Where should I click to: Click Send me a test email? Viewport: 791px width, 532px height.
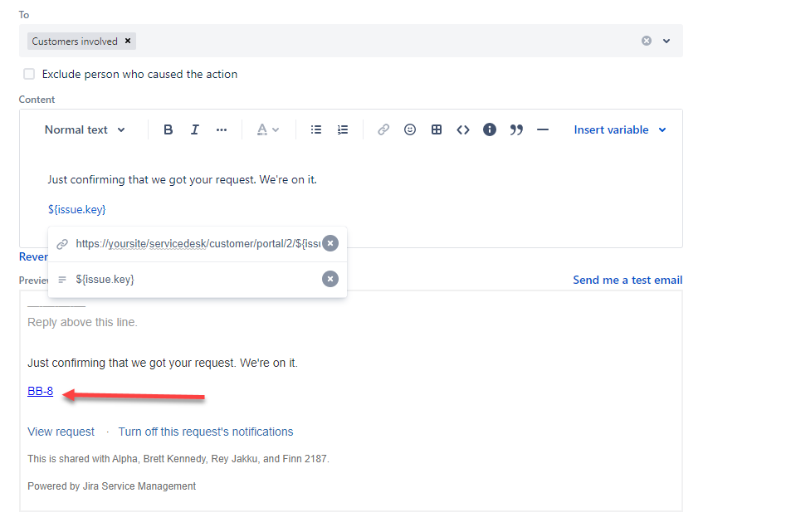[x=627, y=280]
